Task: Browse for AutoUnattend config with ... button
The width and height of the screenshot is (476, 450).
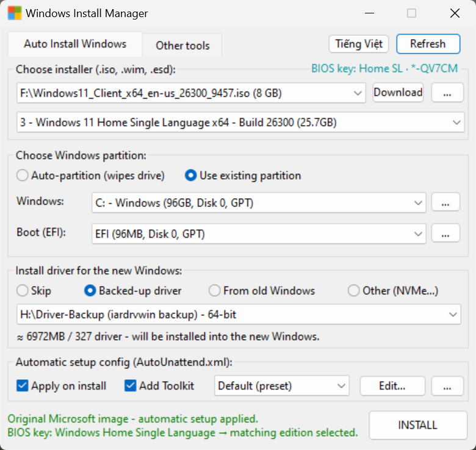Action: tap(447, 386)
